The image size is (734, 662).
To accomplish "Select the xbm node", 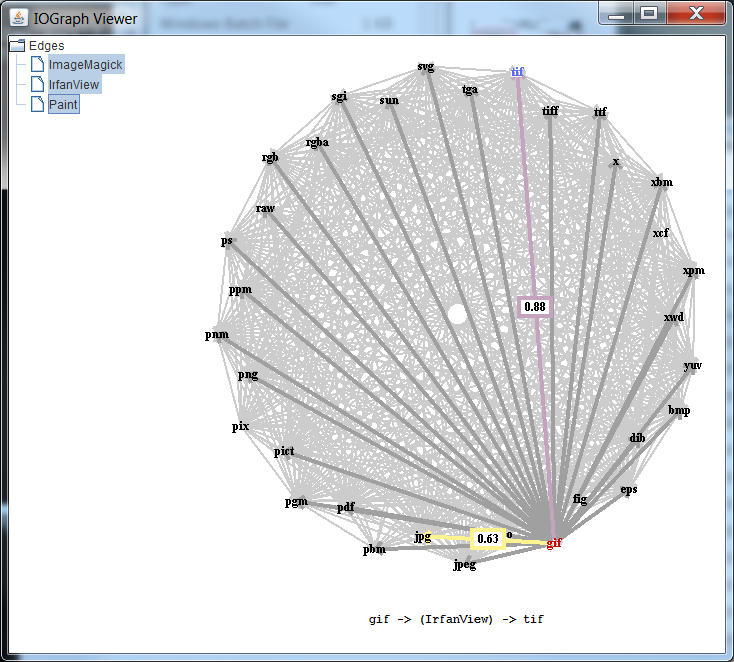I will (662, 182).
